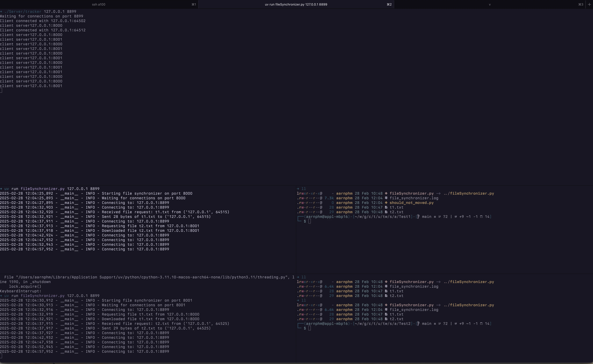
Task: Click 'Requesting file t2.txt from 127.0.0.1:8001' line
Action: (100, 226)
